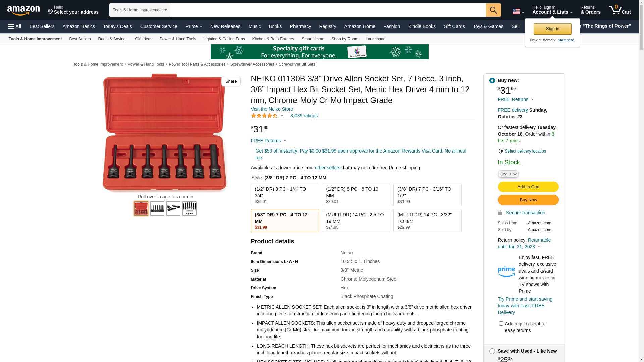Screen dimensions: 644x362
Task: Click the magnifier search button
Action: click(493, 10)
